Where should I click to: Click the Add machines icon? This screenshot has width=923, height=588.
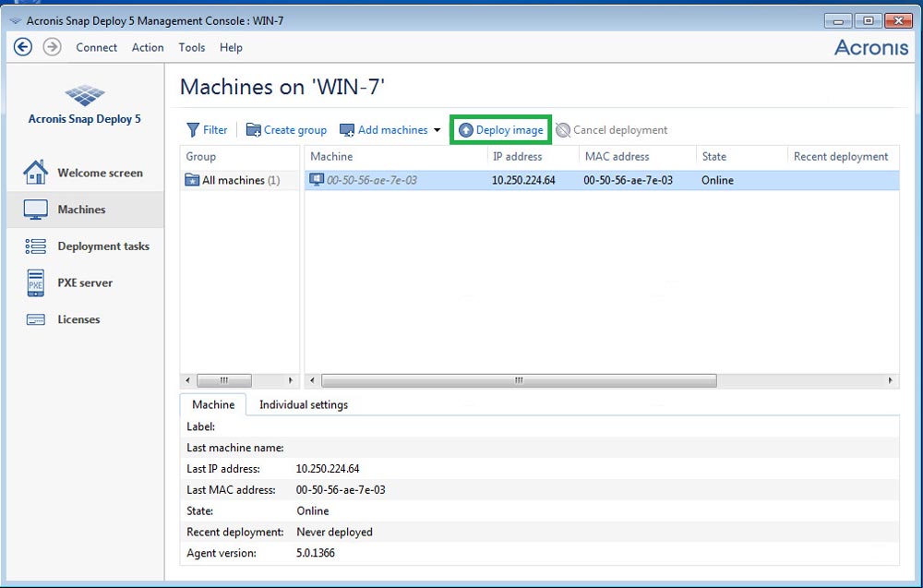[x=347, y=129]
